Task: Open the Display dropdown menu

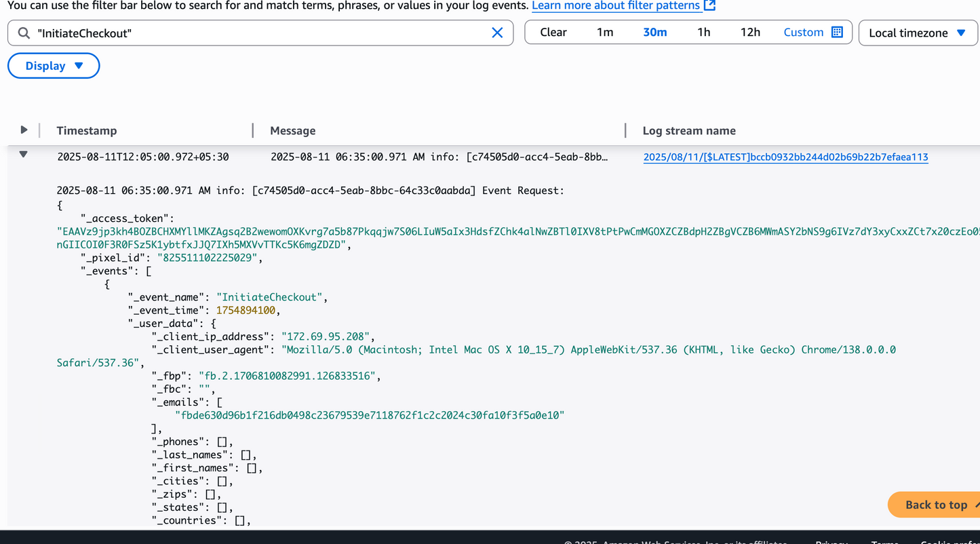Action: 54,66
